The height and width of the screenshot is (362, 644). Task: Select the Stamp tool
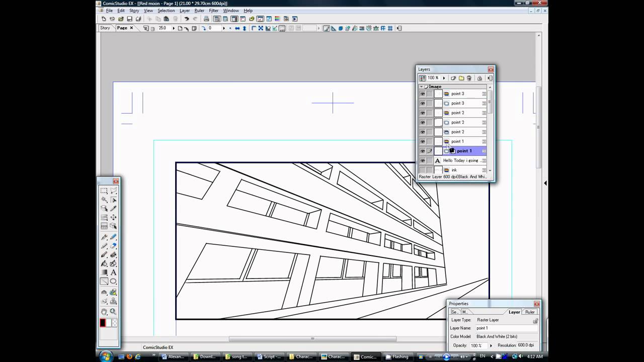coord(113,301)
